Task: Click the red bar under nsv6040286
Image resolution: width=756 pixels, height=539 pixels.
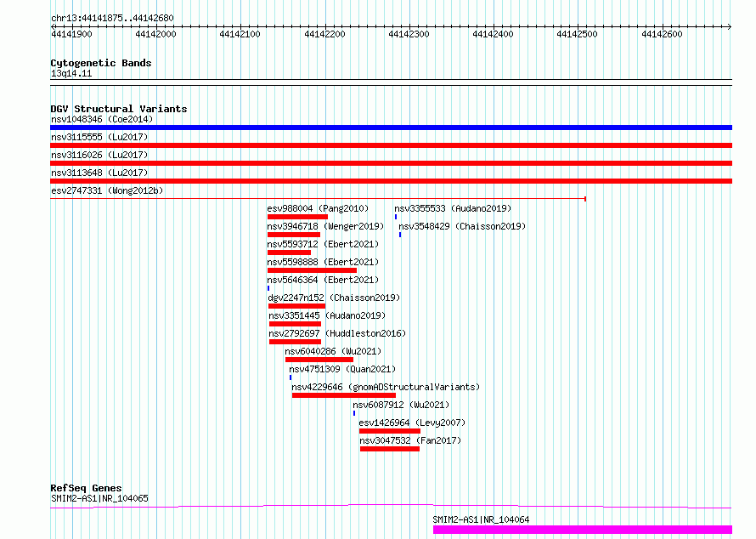Action: point(319,360)
